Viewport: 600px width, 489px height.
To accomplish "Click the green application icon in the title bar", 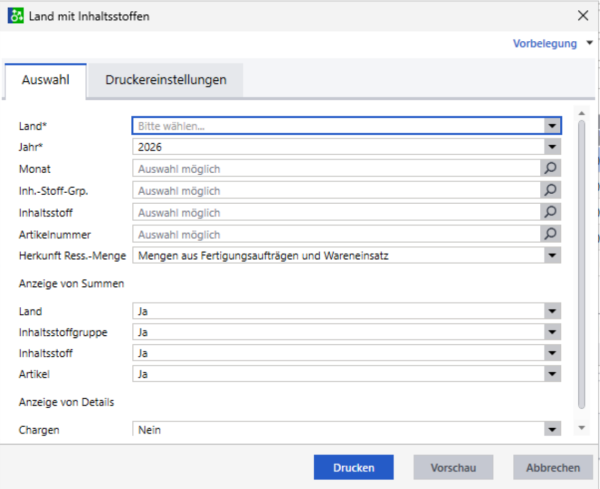I will [x=16, y=16].
